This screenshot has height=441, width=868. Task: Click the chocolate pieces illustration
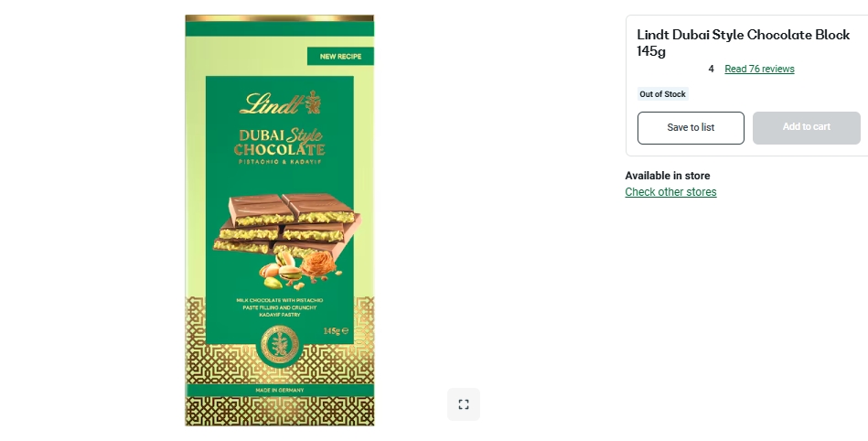coord(287,223)
